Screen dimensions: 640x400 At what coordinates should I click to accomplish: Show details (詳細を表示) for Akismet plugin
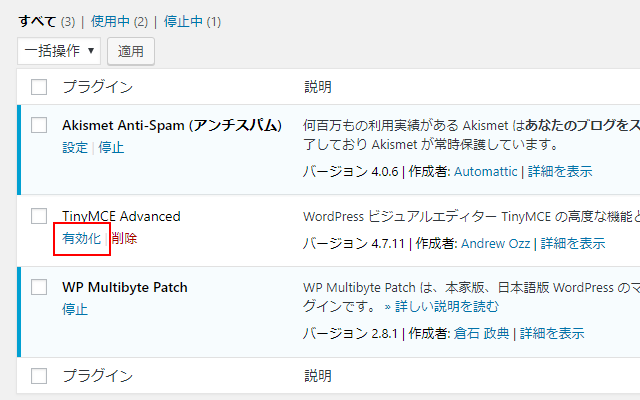[559, 172]
